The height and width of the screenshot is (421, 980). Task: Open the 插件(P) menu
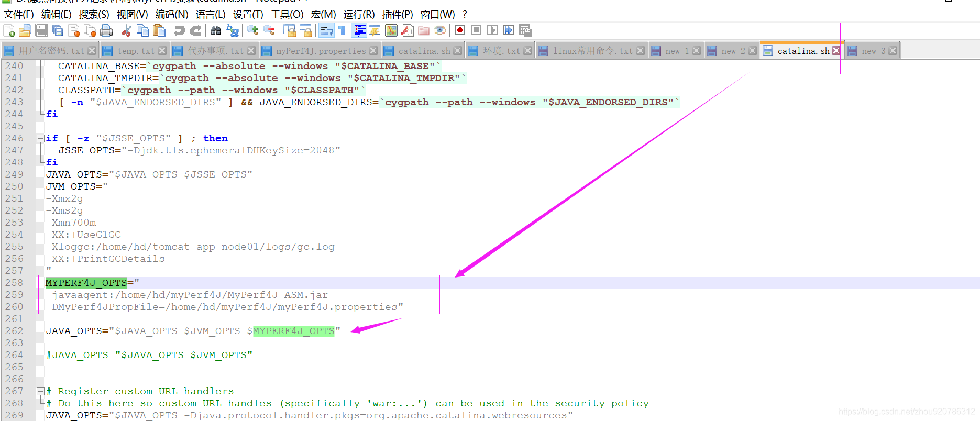[x=398, y=14]
